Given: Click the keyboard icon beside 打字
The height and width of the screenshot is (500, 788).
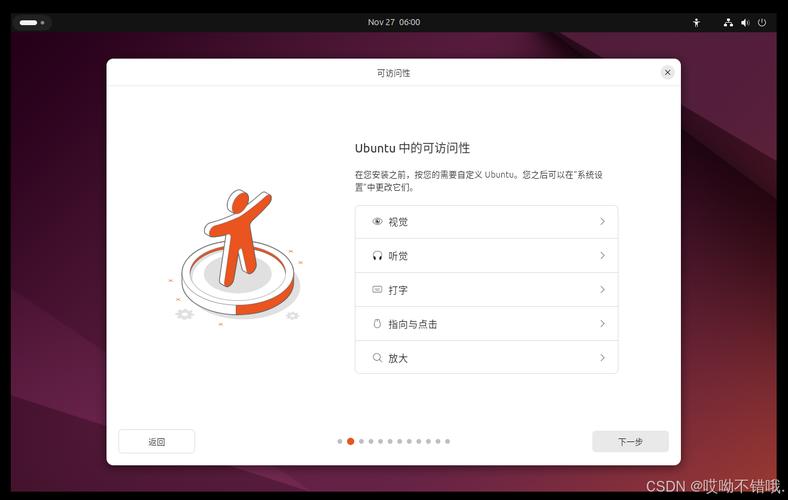Looking at the screenshot, I should [377, 289].
